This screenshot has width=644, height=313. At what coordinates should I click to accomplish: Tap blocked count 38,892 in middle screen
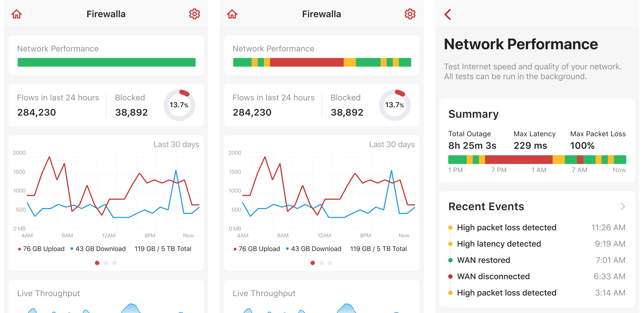coord(347,112)
